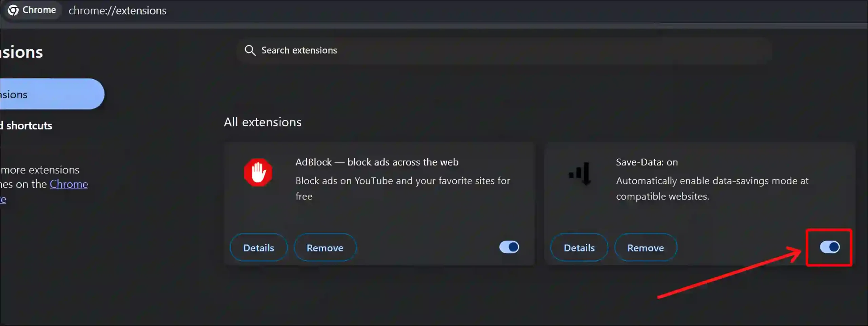Click the search magnifier icon
The width and height of the screenshot is (868, 326).
click(250, 50)
